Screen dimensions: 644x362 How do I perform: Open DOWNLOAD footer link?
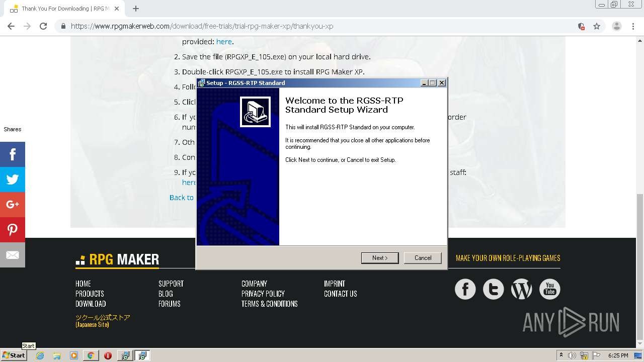coord(91,304)
